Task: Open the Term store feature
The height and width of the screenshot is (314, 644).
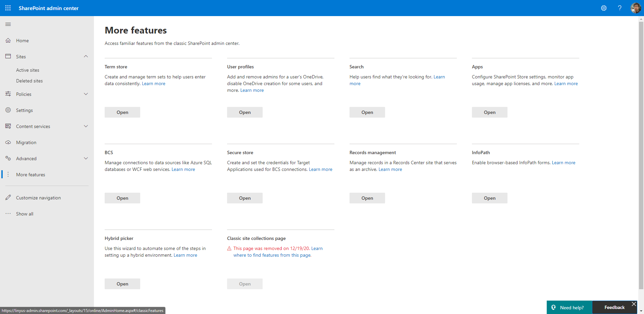Action: (122, 112)
